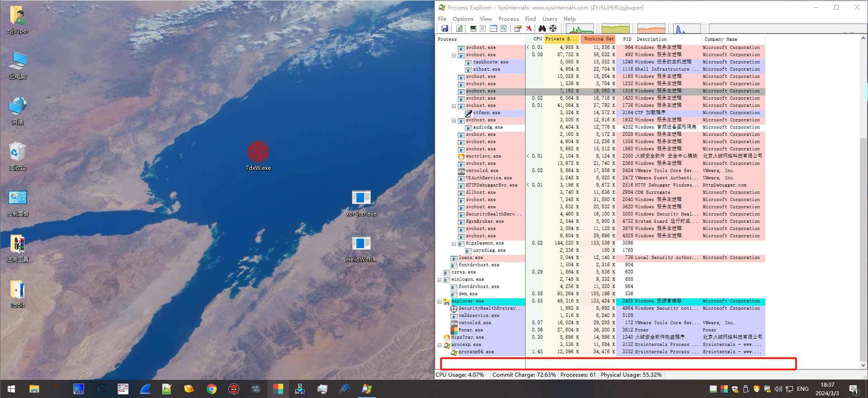Toggle the Show Lower Pane toolbar icon
The width and height of the screenshot is (868, 398).
[493, 29]
